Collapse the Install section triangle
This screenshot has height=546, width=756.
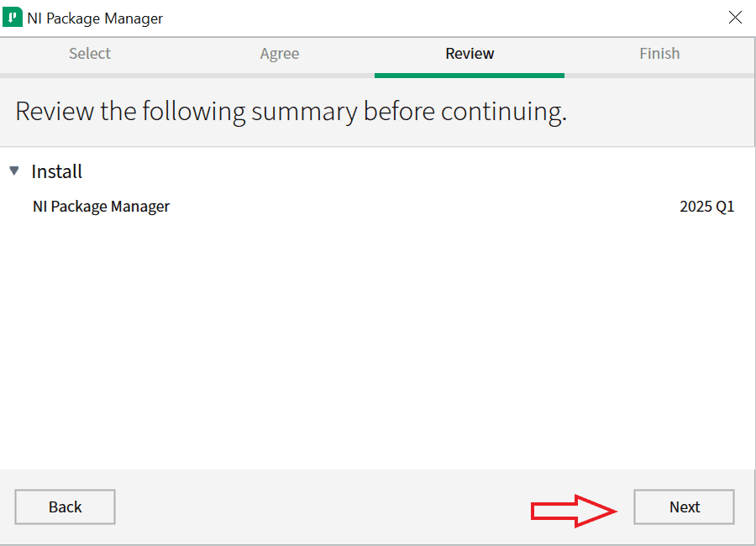(14, 171)
